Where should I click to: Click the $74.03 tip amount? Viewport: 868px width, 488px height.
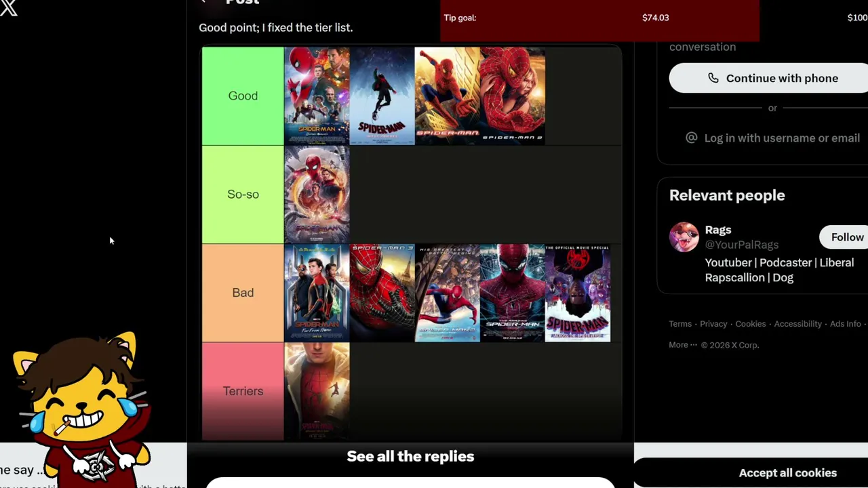coord(655,18)
